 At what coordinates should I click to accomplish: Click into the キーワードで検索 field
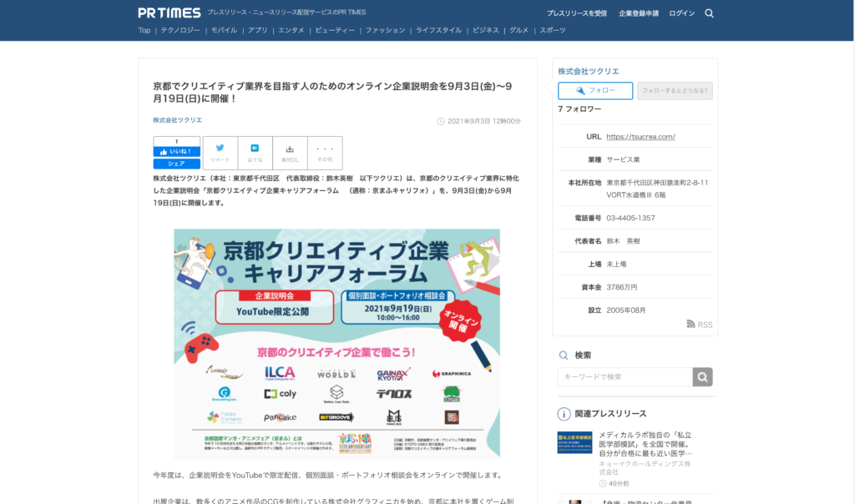[x=625, y=376]
